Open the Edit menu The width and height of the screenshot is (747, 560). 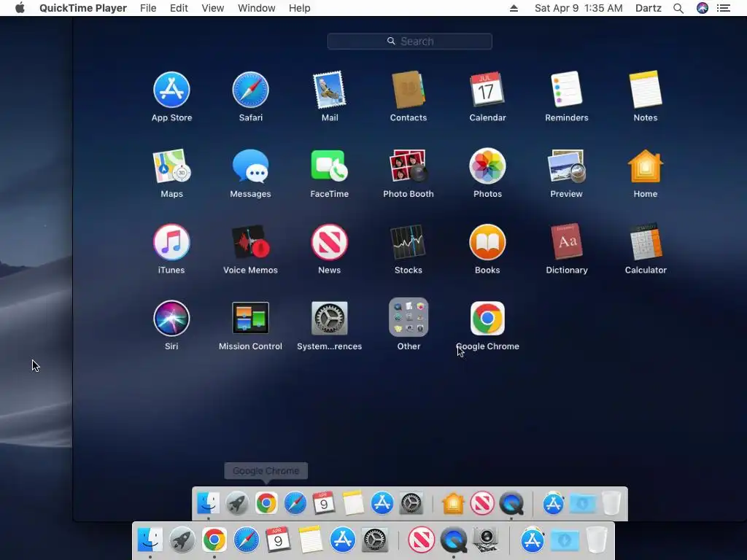[x=179, y=8]
